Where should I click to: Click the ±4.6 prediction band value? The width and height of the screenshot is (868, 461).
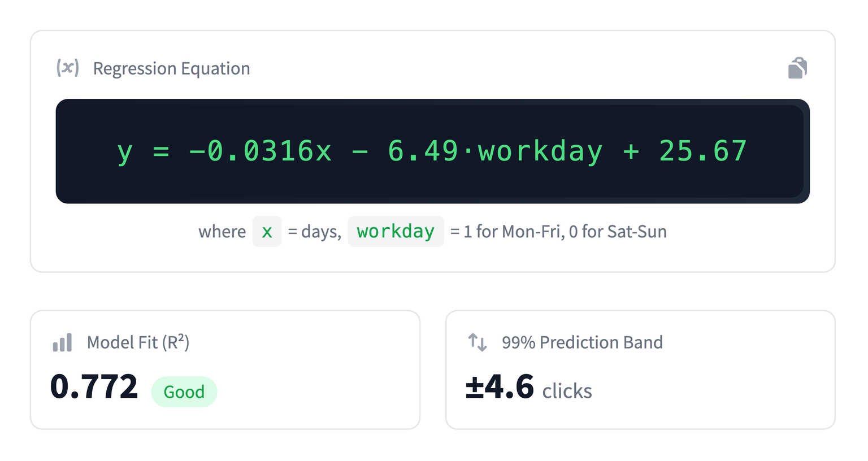(x=500, y=388)
